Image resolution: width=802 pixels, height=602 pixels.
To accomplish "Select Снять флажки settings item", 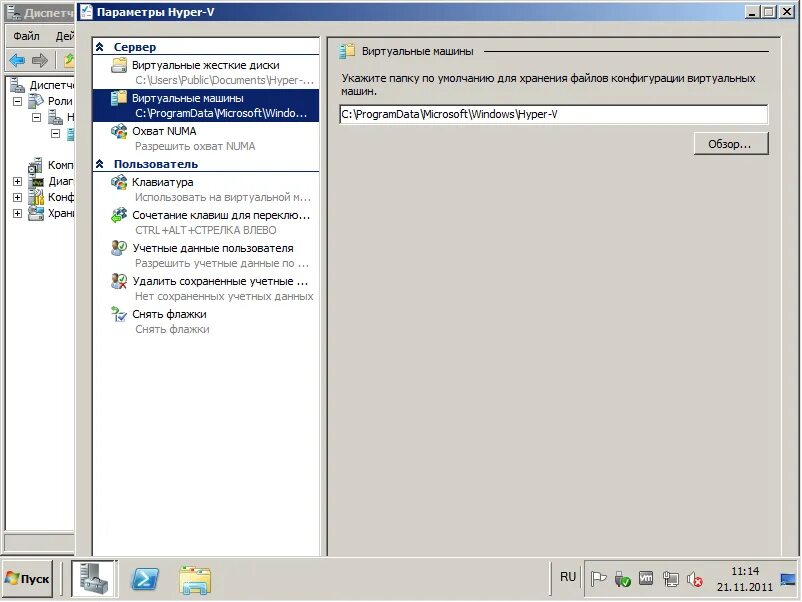I will (206, 321).
